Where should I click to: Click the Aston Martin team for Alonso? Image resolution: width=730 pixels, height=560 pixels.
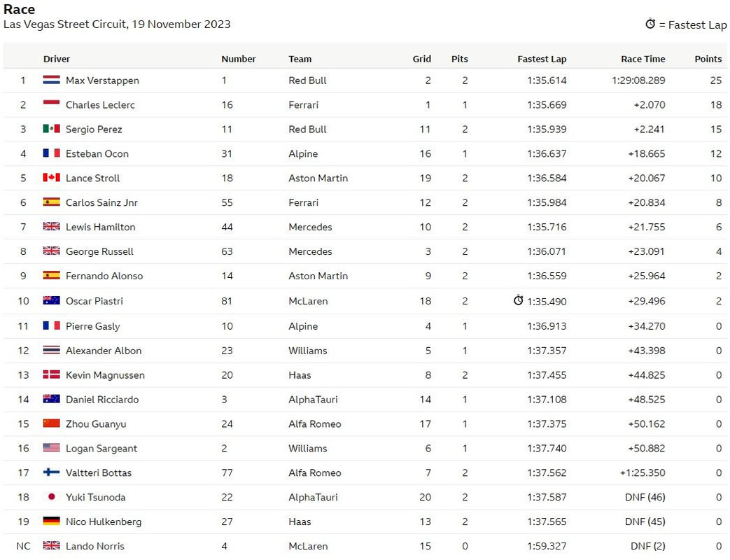[318, 276]
